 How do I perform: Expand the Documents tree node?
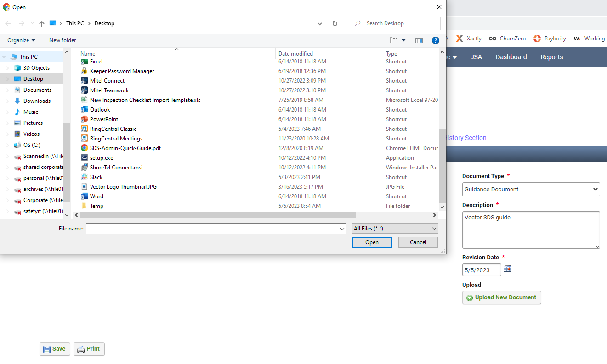(x=7, y=90)
